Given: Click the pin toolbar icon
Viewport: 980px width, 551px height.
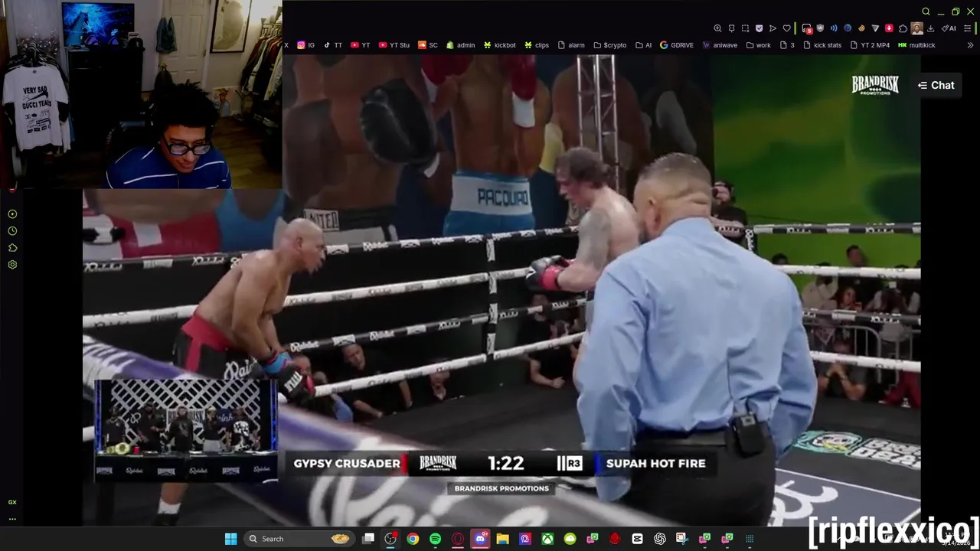Looking at the screenshot, I should [731, 28].
